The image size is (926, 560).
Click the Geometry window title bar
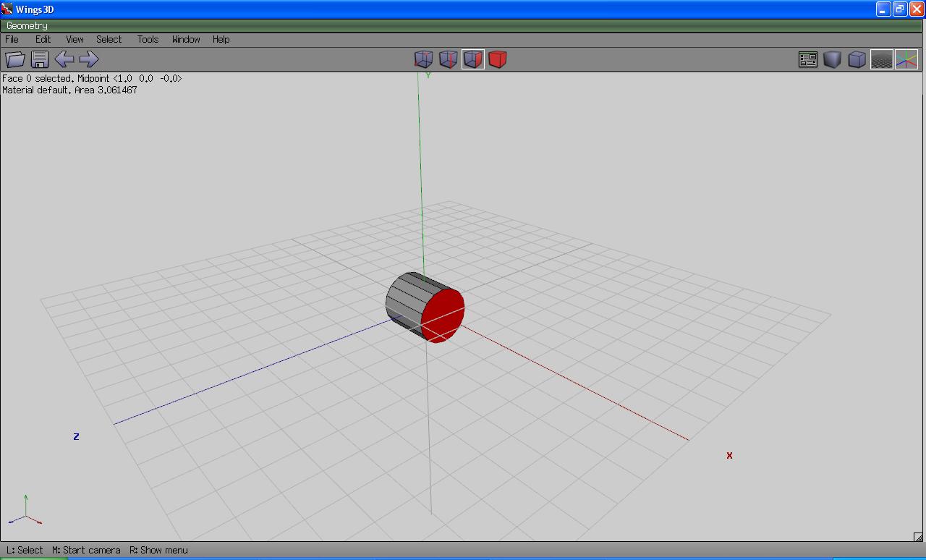(463, 26)
